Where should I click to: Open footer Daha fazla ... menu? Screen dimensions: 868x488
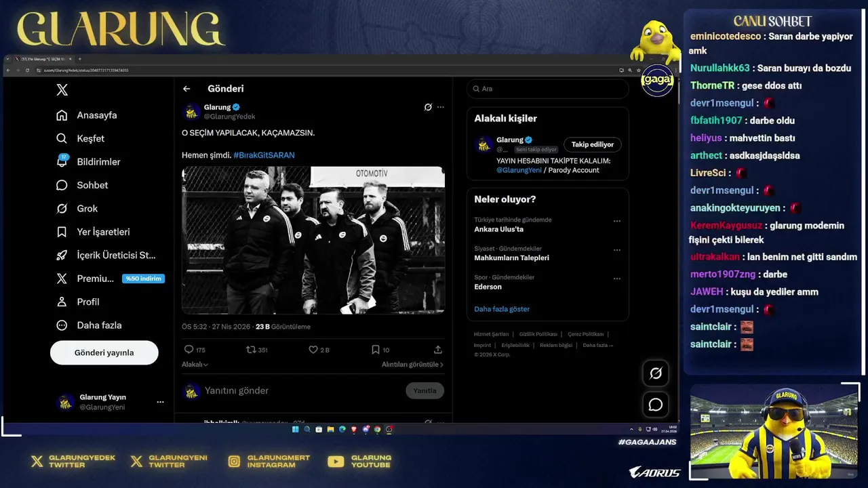pyautogui.click(x=597, y=345)
